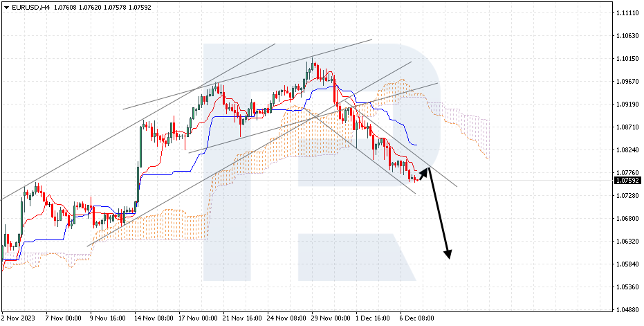
Task: Select the 9 Nov 16:00 time label
Action: click(108, 318)
